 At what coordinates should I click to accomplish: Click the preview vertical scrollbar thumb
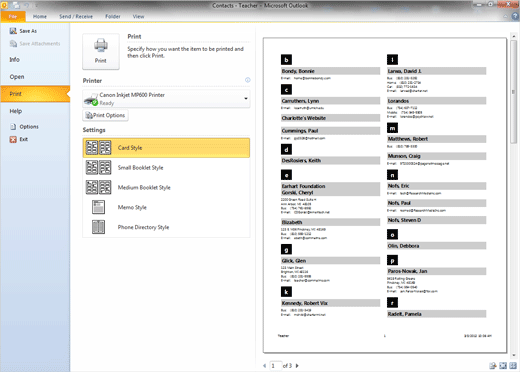[513, 91]
